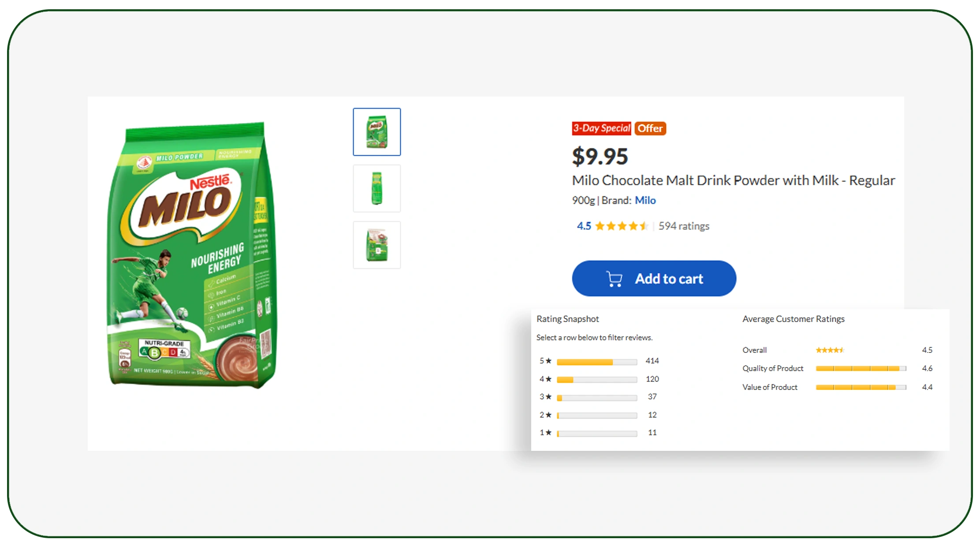Click the orange Offer badge
980x547 pixels.
click(650, 128)
